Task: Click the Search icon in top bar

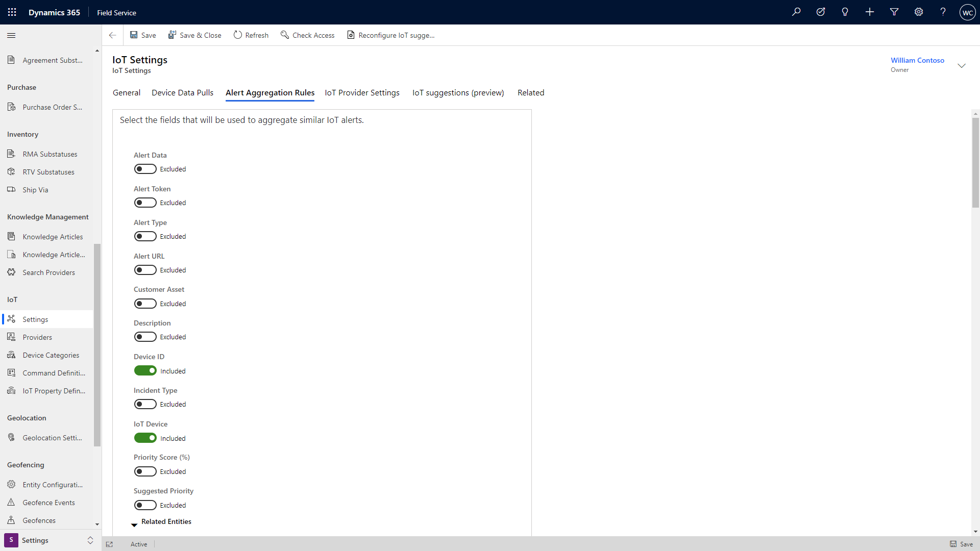Action: pos(796,12)
